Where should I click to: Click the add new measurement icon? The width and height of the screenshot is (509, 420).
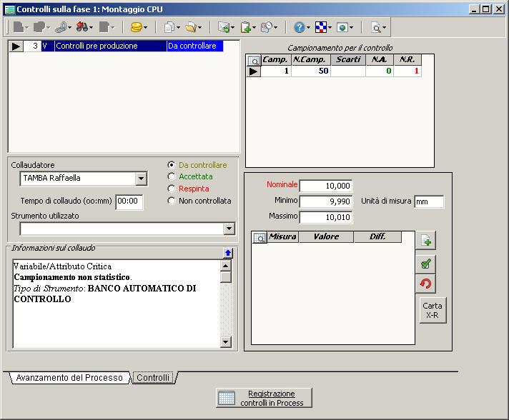point(425,241)
